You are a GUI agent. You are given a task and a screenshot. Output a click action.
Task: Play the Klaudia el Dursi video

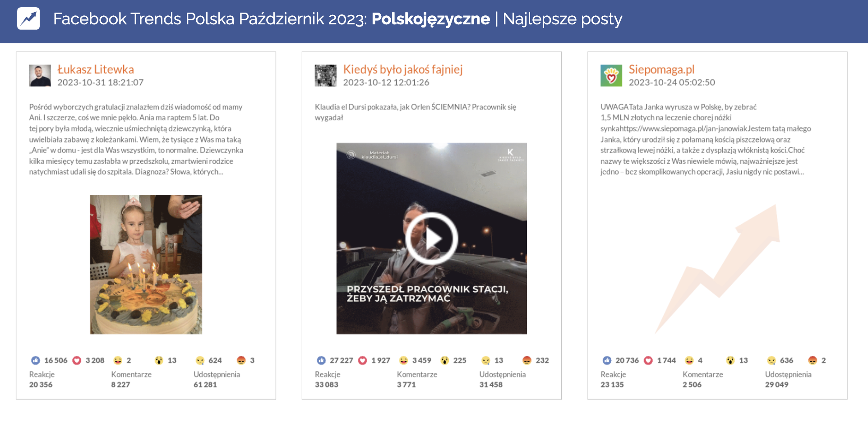[431, 239]
